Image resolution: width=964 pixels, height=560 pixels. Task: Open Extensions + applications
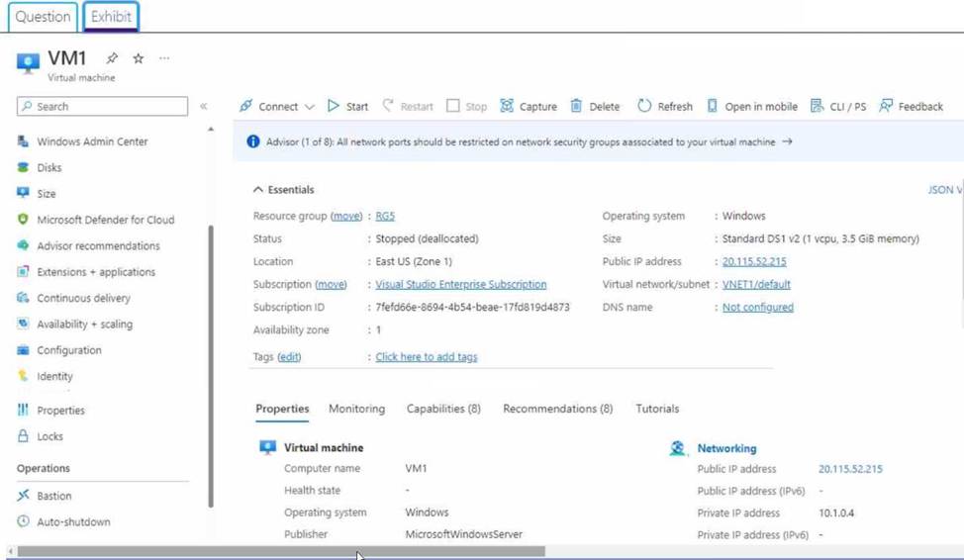pos(96,272)
